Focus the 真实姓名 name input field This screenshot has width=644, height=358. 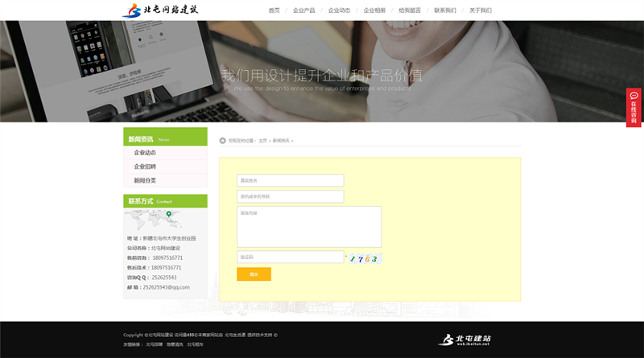(x=290, y=180)
